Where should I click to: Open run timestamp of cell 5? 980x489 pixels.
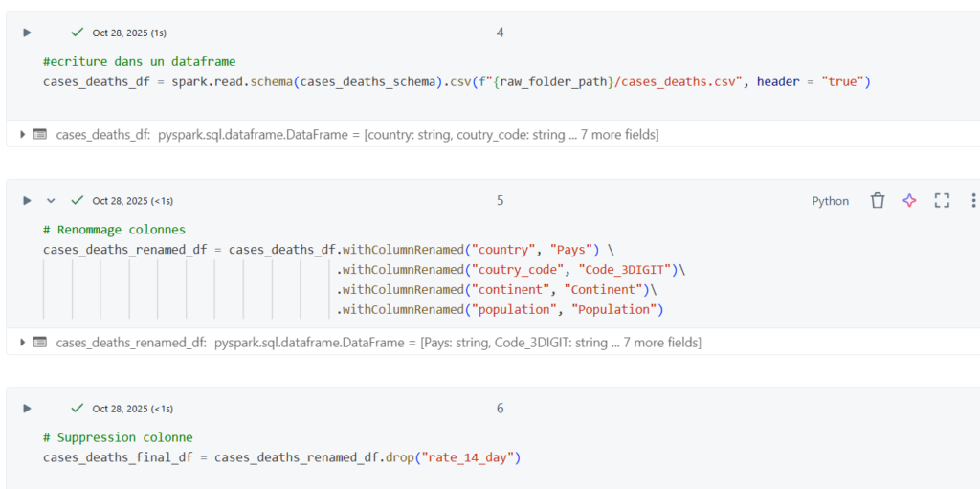[x=132, y=201]
